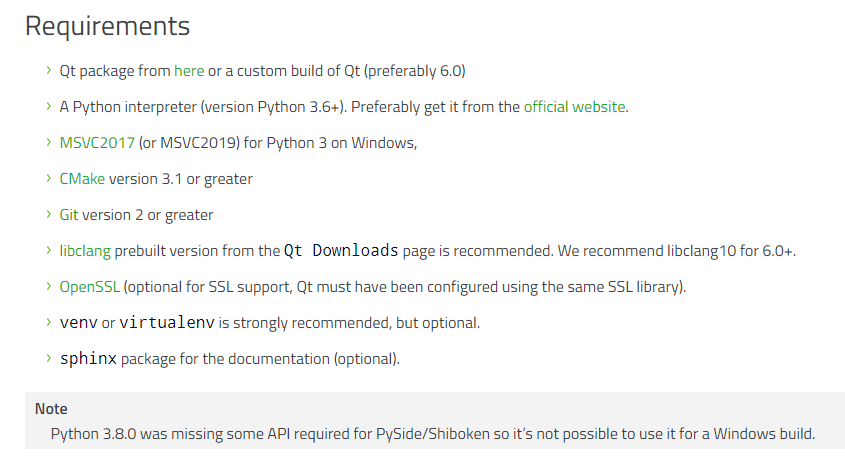The image size is (845, 468).
Task: Open the OpenSSL link
Action: point(89,287)
